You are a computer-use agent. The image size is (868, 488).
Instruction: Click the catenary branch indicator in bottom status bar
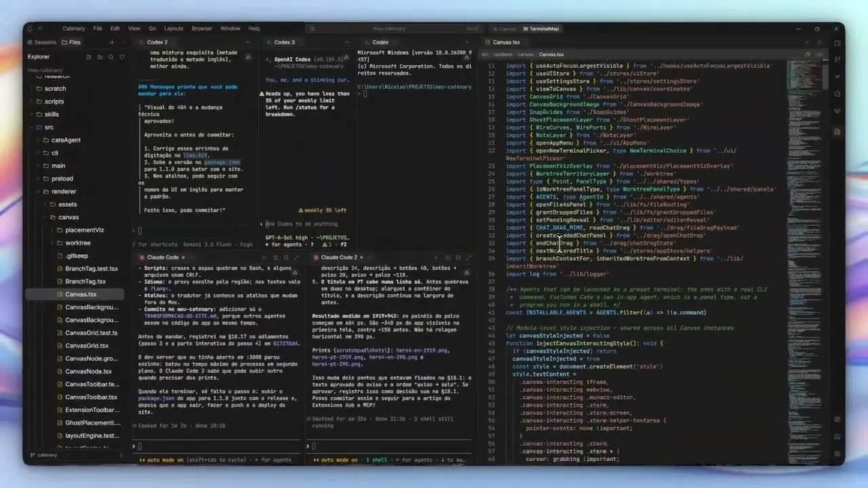[x=43, y=455]
